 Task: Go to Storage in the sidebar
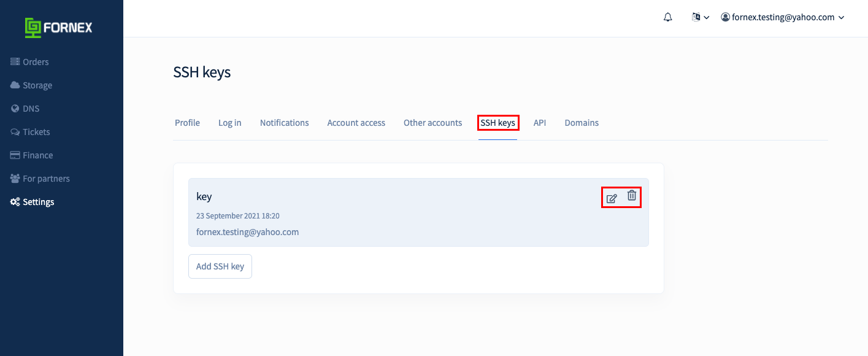pyautogui.click(x=31, y=85)
